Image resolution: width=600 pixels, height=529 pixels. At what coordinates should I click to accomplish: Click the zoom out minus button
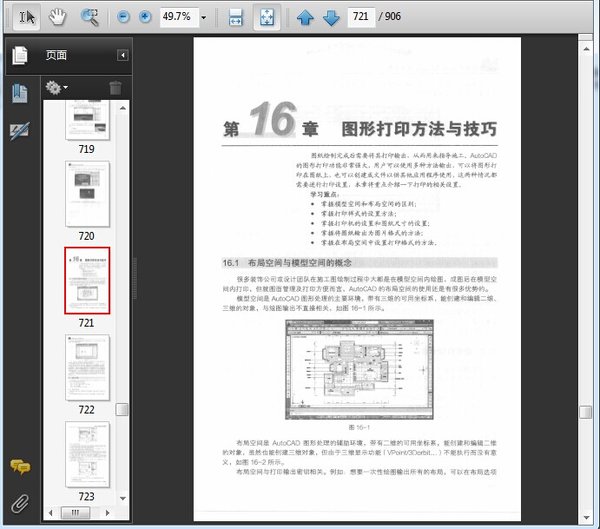click(x=124, y=18)
